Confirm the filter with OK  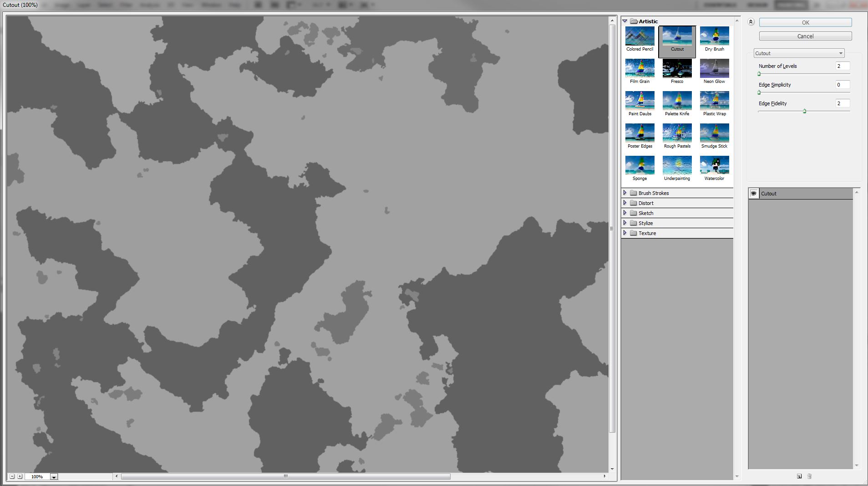click(x=805, y=22)
